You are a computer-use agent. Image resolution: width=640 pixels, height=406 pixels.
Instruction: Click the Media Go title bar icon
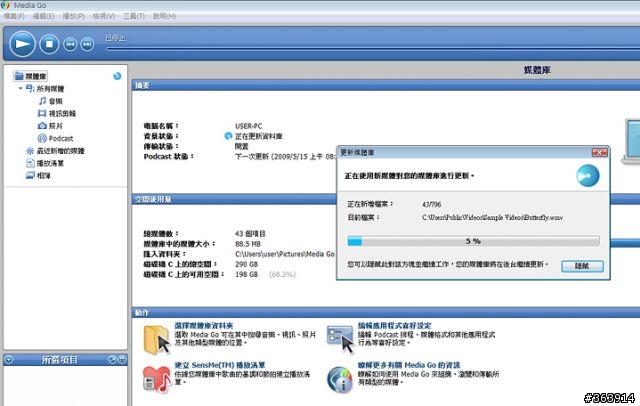pos(6,5)
